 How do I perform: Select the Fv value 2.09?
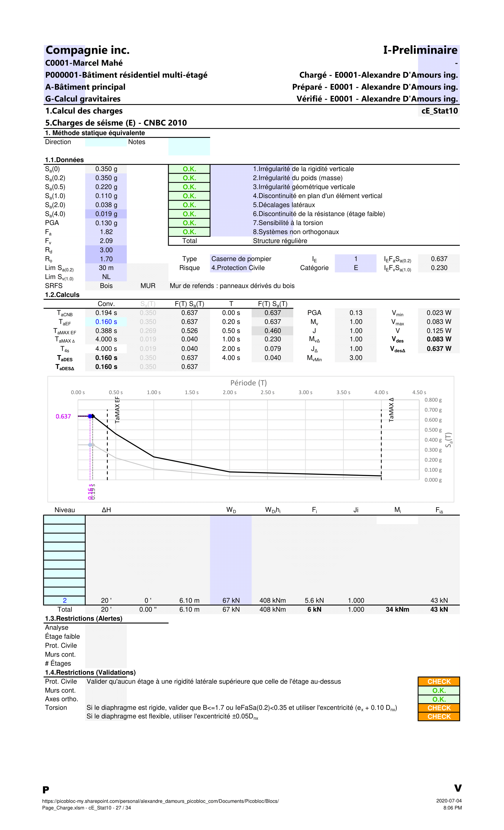[106, 241]
